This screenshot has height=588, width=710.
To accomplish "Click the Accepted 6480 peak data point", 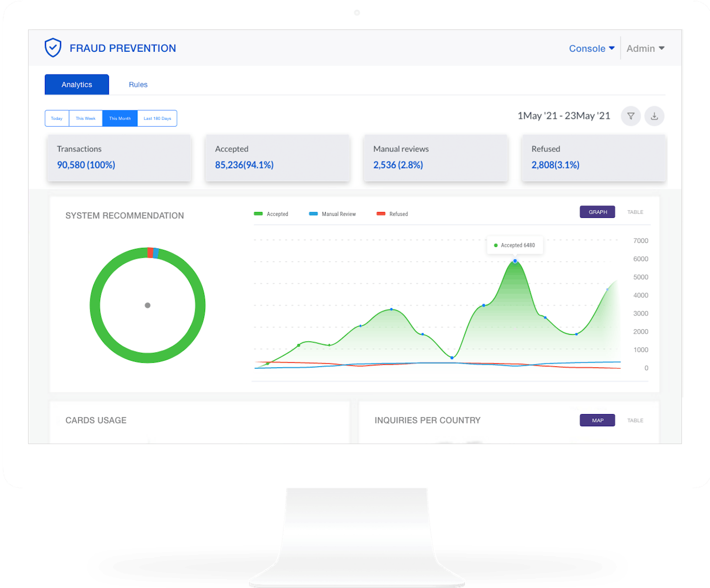I will [515, 261].
